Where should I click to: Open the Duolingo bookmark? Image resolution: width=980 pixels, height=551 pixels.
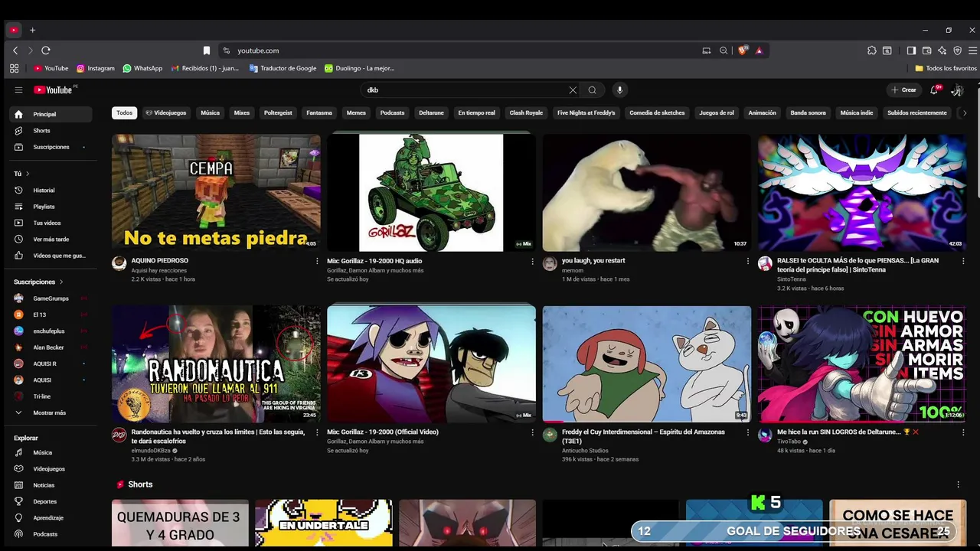click(360, 68)
